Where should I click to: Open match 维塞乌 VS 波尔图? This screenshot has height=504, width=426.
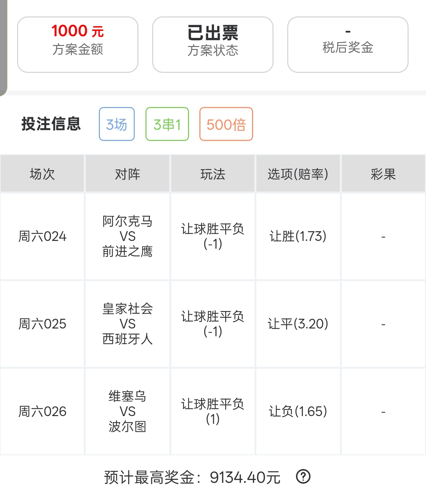pyautogui.click(x=127, y=411)
